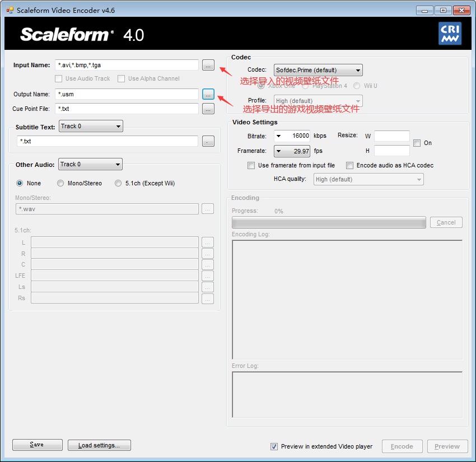Viewport: 476px width, 462px height.
Task: Open the HCA quality dropdown
Action: pyautogui.click(x=368, y=179)
